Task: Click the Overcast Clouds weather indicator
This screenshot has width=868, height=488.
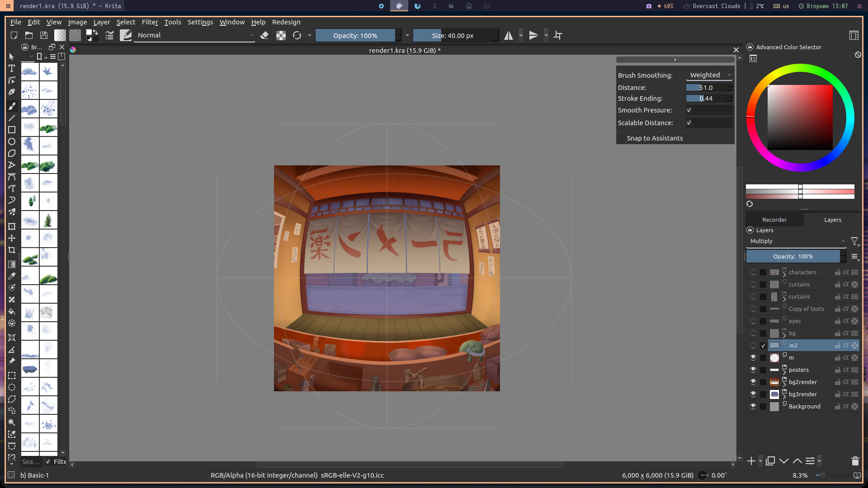Action: (712, 6)
